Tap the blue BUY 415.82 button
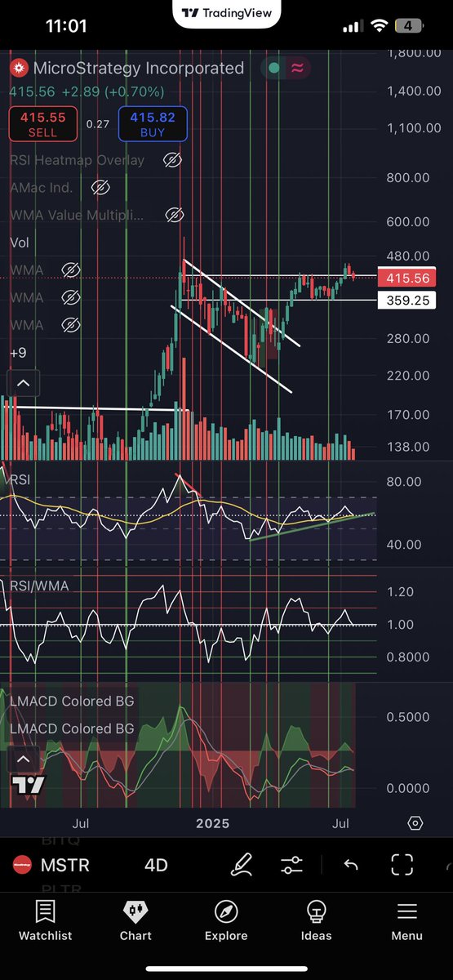This screenshot has height=980, width=453. pyautogui.click(x=153, y=125)
